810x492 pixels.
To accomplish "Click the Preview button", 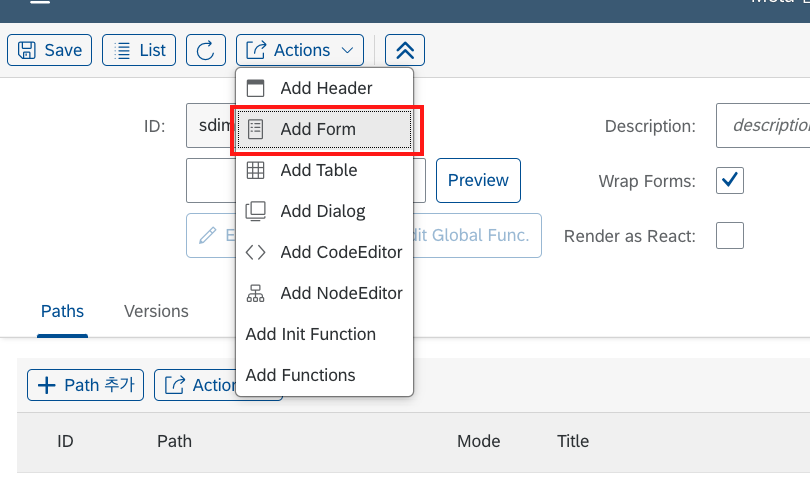I will (x=478, y=180).
